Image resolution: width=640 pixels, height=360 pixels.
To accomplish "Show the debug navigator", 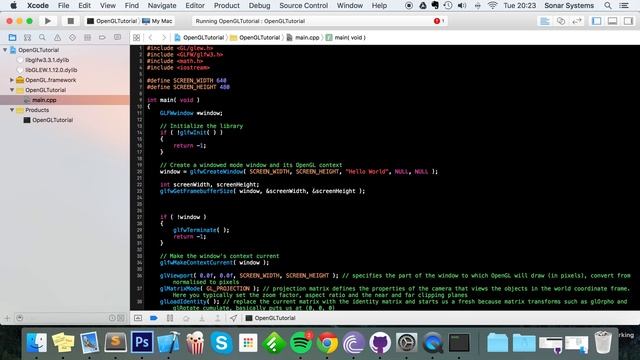I will [87, 38].
